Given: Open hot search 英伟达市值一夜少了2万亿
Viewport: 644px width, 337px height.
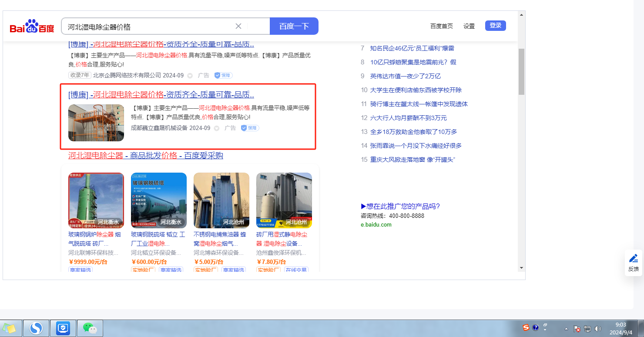Looking at the screenshot, I should click(405, 76).
